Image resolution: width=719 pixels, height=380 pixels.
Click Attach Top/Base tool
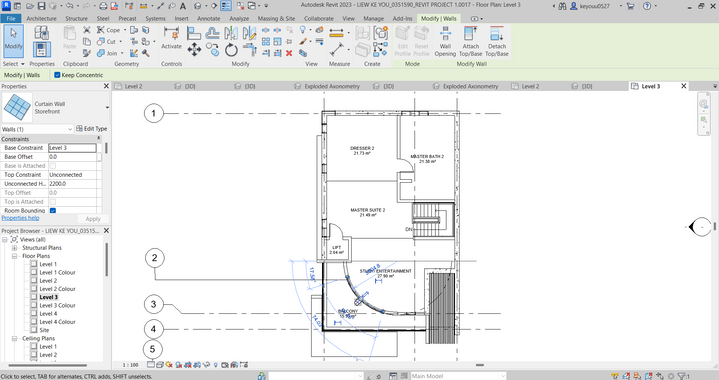point(470,41)
